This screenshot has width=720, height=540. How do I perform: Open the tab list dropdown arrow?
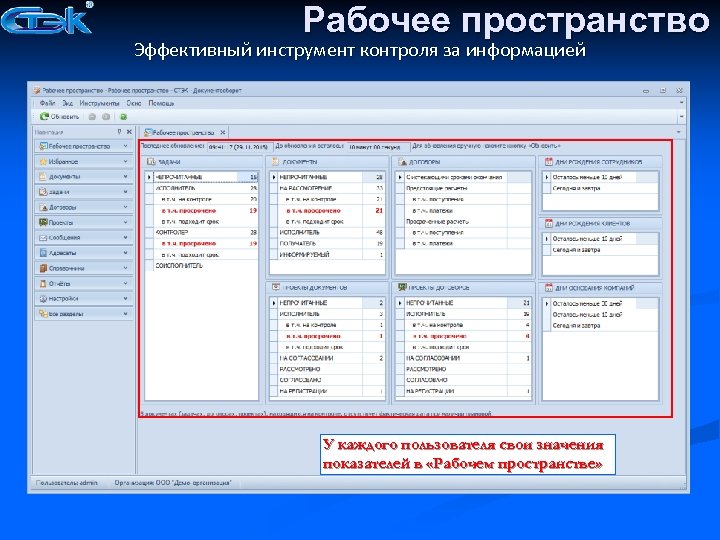(679, 133)
